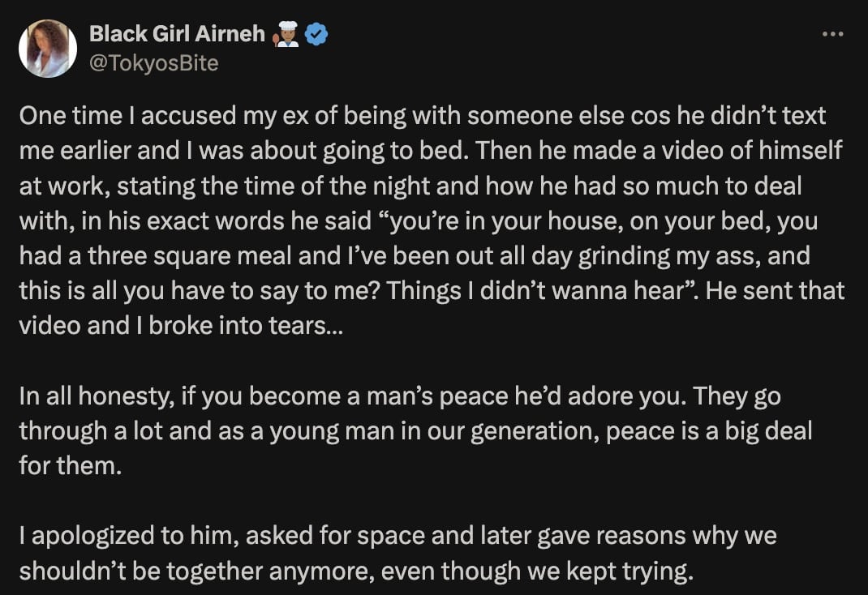Viewport: 868px width, 595px height.
Task: Open the author's profile picture
Action: [x=48, y=48]
